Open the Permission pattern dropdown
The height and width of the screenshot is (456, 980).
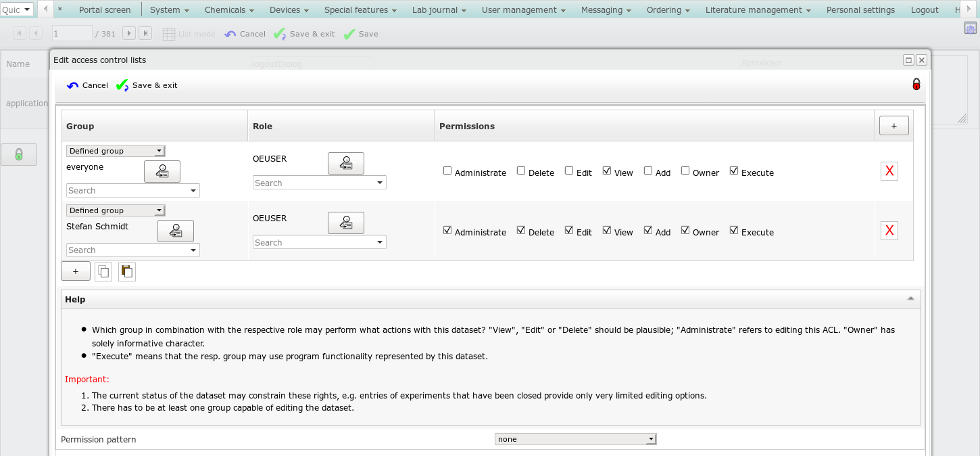click(x=575, y=439)
